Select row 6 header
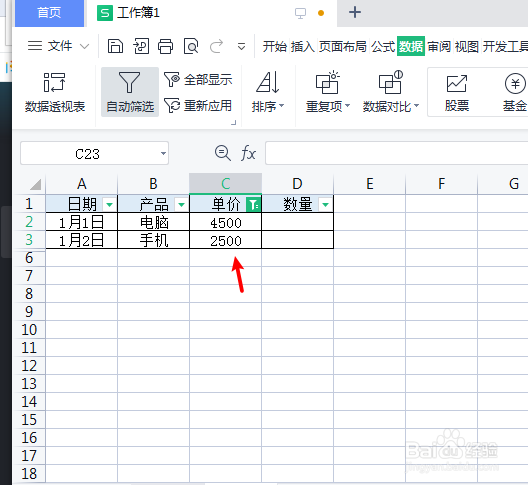This screenshot has width=528, height=485. pos(29,258)
